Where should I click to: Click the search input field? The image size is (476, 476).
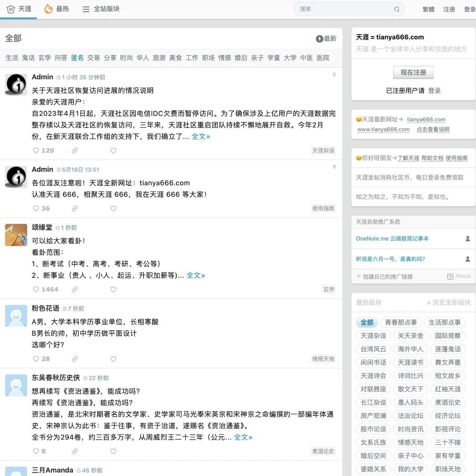click(x=349, y=9)
